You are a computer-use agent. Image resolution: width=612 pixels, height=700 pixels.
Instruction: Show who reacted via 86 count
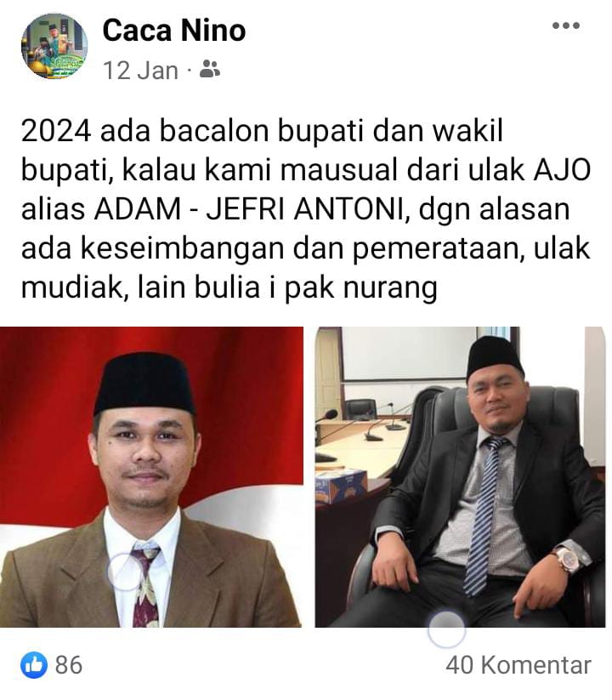point(69,665)
